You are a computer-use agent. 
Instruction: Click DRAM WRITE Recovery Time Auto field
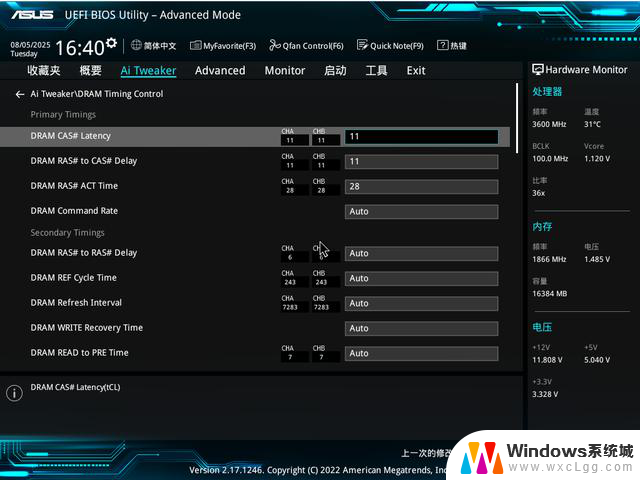point(421,329)
